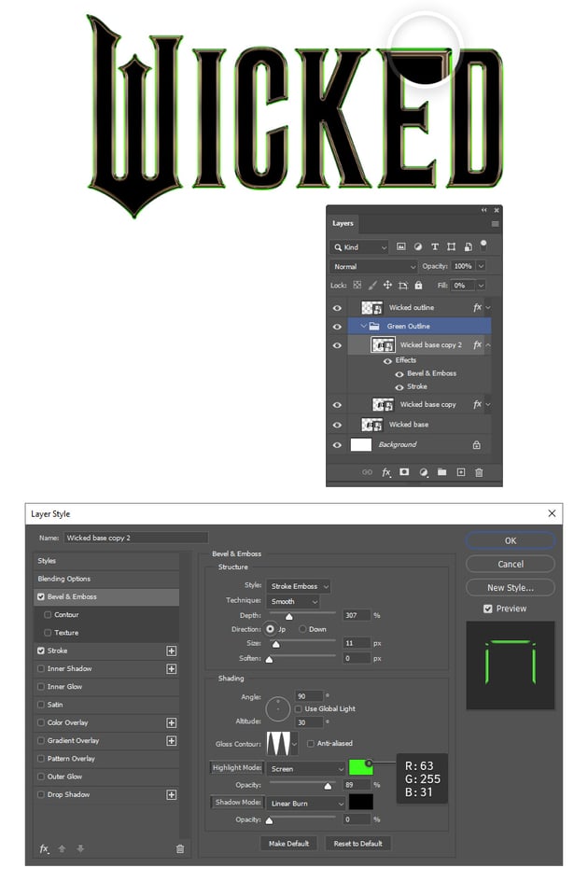
Task: Uncheck Bevel & Emboss checkbox
Action: click(x=40, y=596)
